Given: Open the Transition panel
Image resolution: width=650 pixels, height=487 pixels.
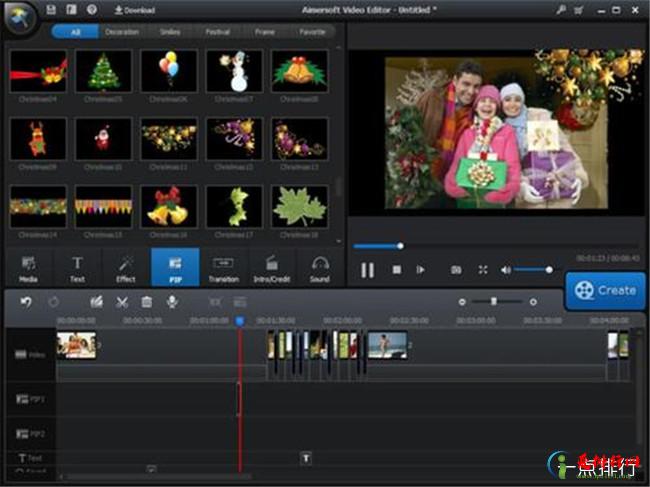Looking at the screenshot, I should pyautogui.click(x=223, y=268).
